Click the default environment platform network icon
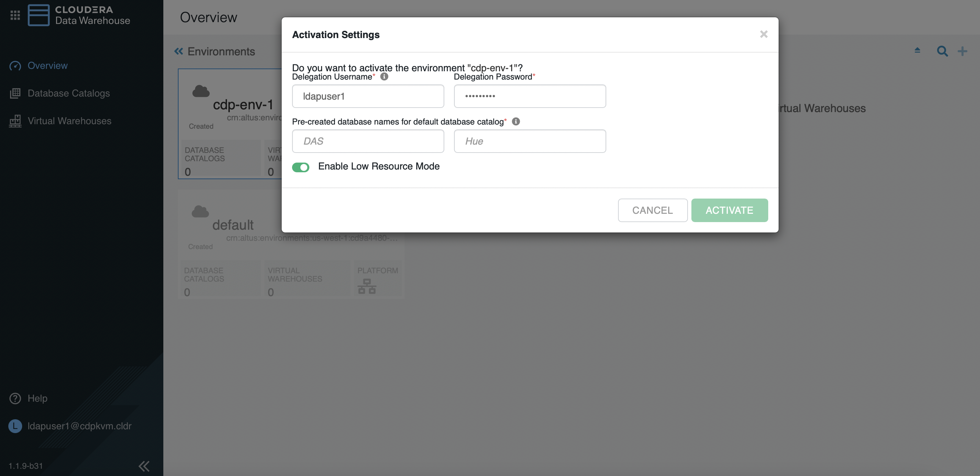This screenshot has width=980, height=476. (367, 286)
